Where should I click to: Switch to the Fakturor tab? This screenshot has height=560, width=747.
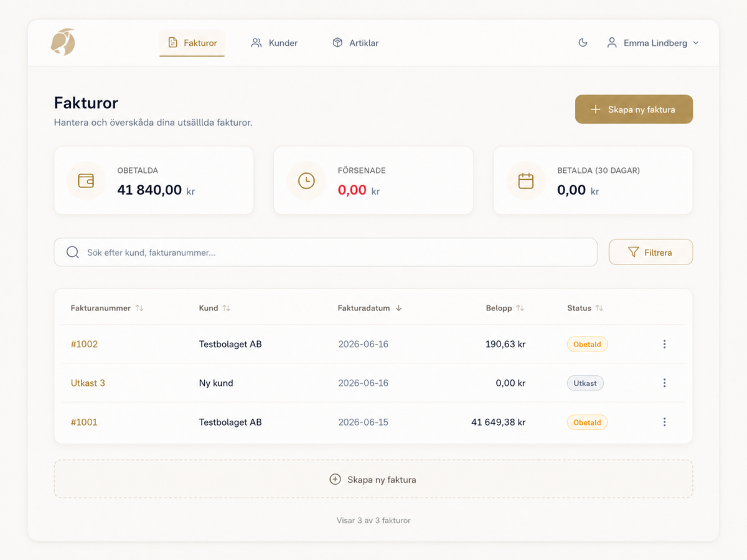pyautogui.click(x=192, y=43)
